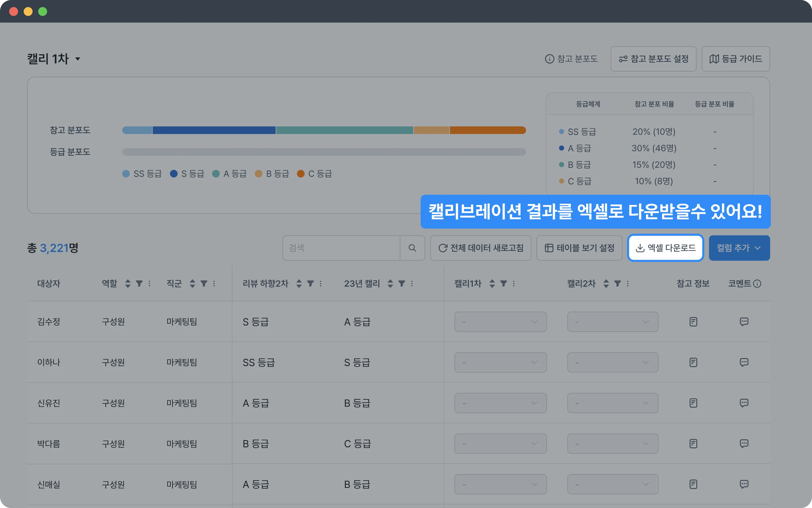Open reference info for 이하나
This screenshot has height=508, width=812.
[x=693, y=363]
